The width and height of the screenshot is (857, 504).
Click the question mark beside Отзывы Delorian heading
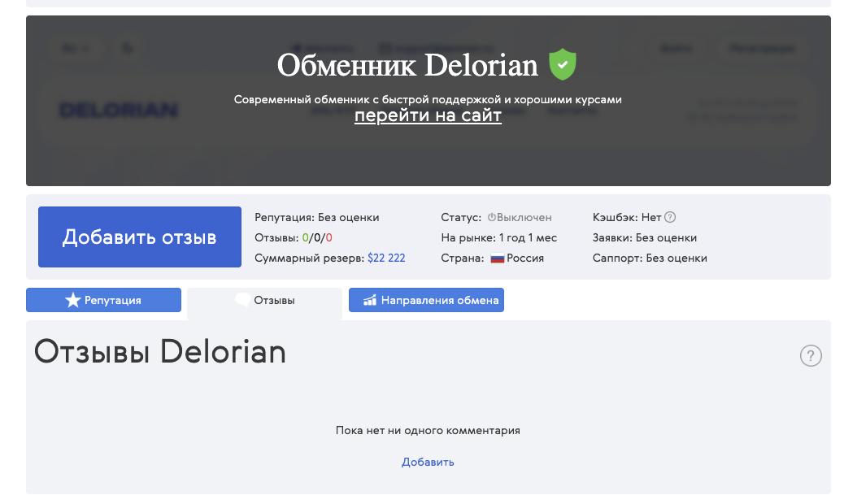[811, 356]
